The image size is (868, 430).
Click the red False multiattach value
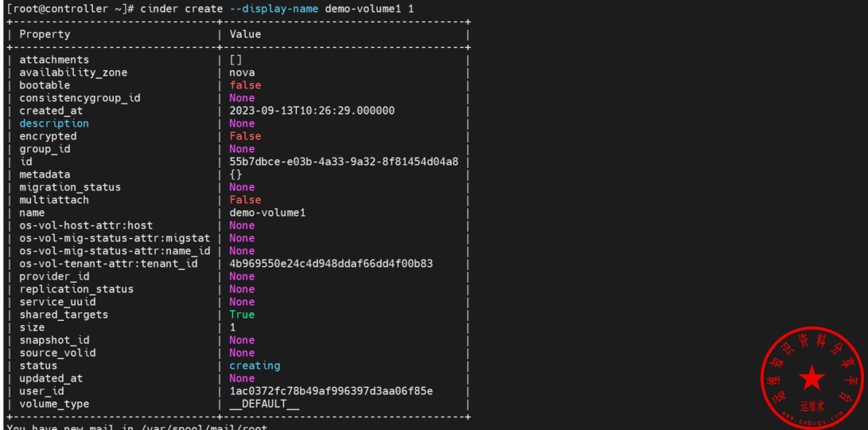point(245,200)
